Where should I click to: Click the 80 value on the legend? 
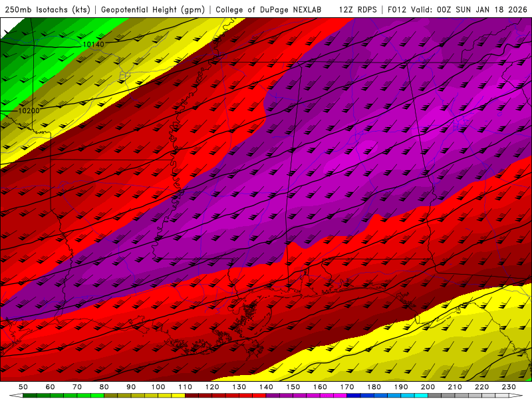pyautogui.click(x=104, y=387)
